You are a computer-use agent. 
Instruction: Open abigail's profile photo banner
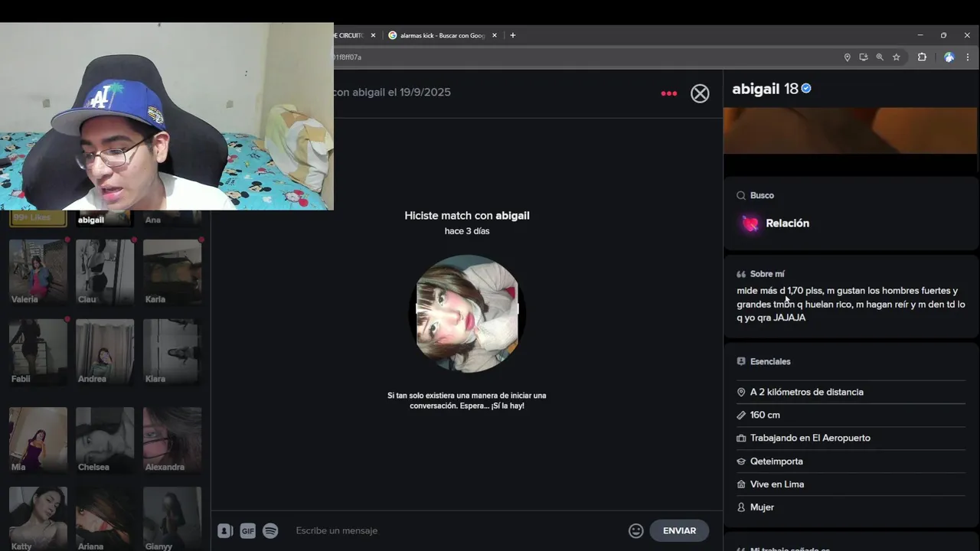[850, 131]
